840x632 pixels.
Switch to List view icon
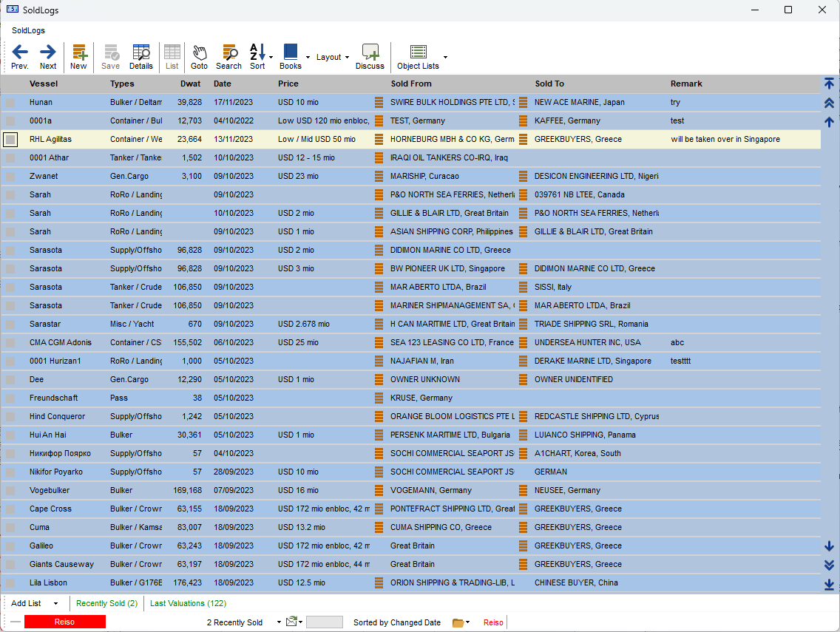172,57
